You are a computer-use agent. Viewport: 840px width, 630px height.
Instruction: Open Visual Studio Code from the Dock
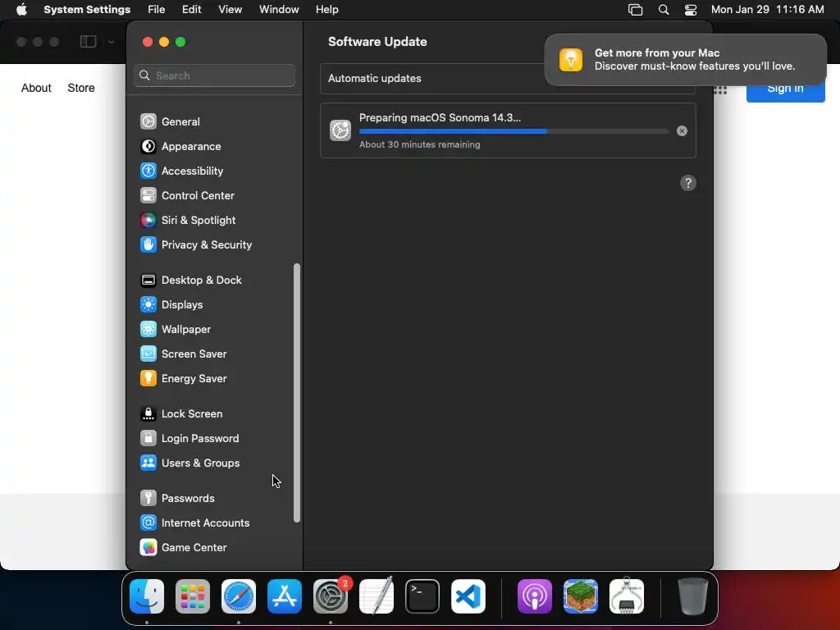click(468, 596)
